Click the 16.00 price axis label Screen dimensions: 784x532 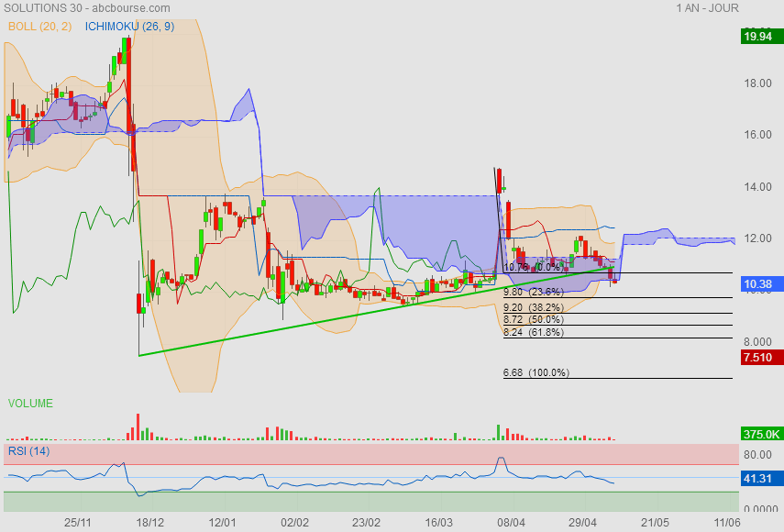pos(757,135)
